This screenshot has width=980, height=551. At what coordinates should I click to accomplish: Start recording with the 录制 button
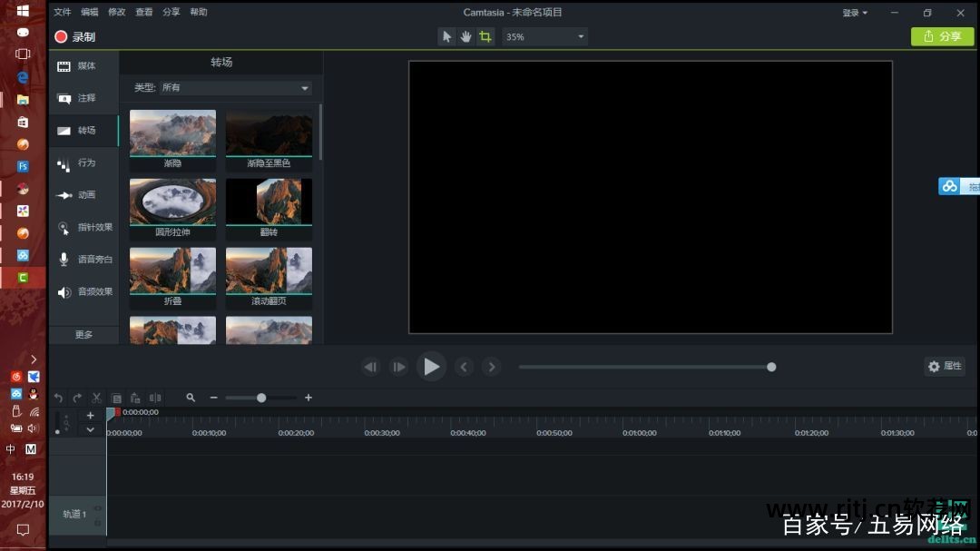[x=74, y=37]
